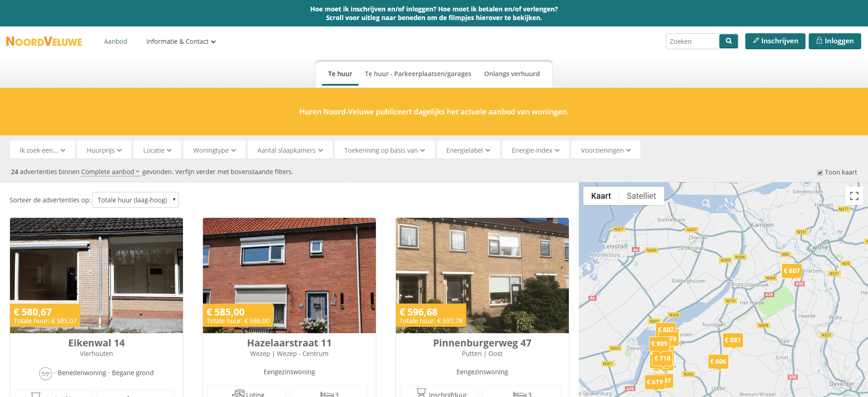Click the € 585,00 price label
The width and height of the screenshot is (868, 397).
pos(226,312)
